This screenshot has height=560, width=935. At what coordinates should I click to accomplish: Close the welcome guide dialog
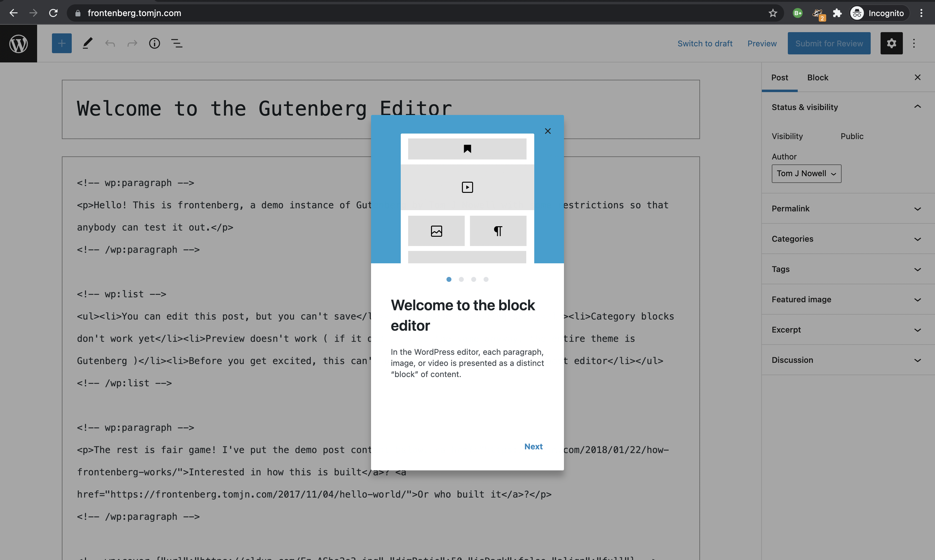click(548, 131)
